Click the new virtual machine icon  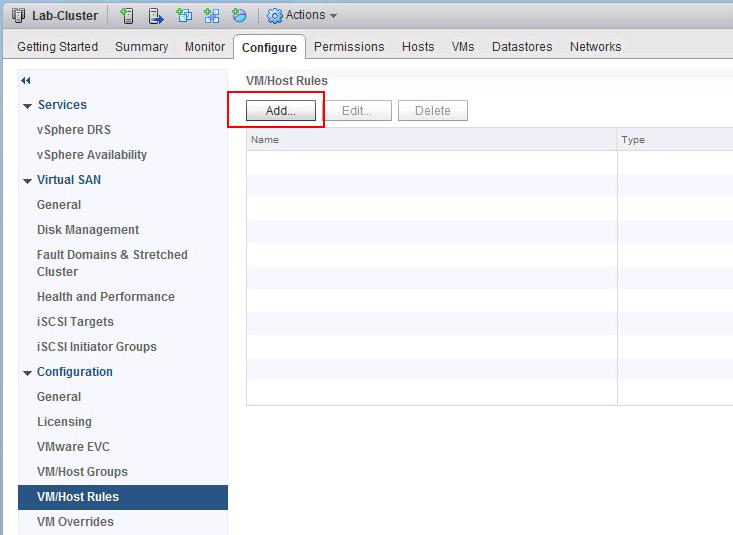[184, 16]
